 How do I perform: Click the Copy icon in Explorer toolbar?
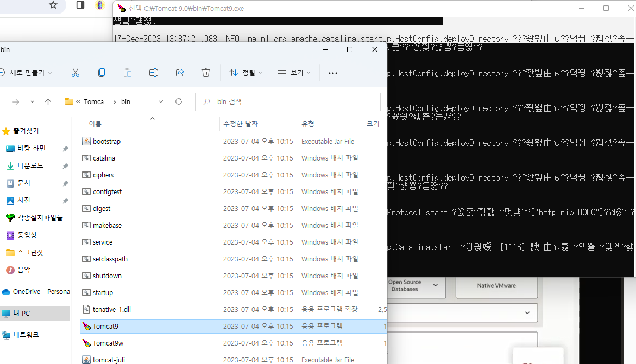click(102, 73)
